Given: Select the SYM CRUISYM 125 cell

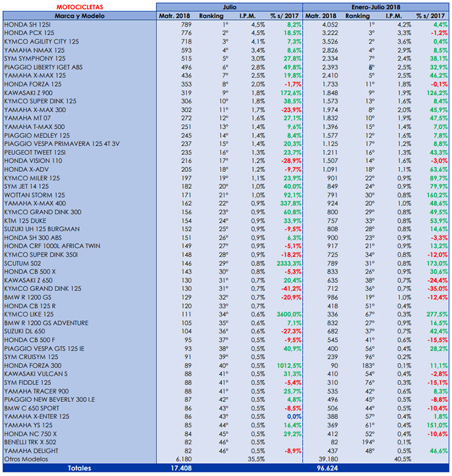Looking at the screenshot, I should pos(32,357).
